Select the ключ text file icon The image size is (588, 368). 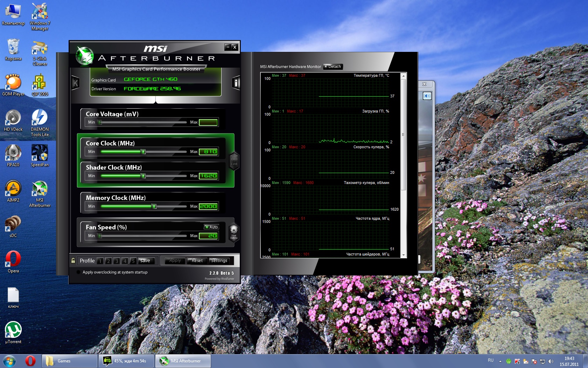(x=13, y=298)
